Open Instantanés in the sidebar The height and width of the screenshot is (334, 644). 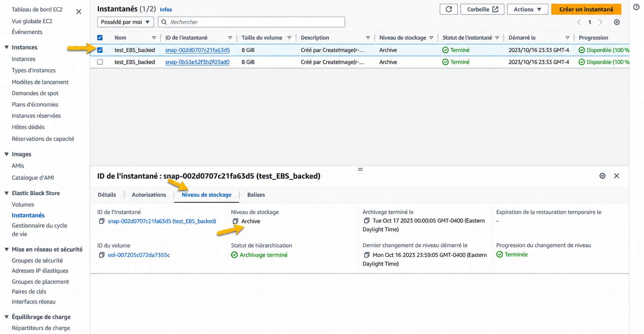click(x=28, y=215)
